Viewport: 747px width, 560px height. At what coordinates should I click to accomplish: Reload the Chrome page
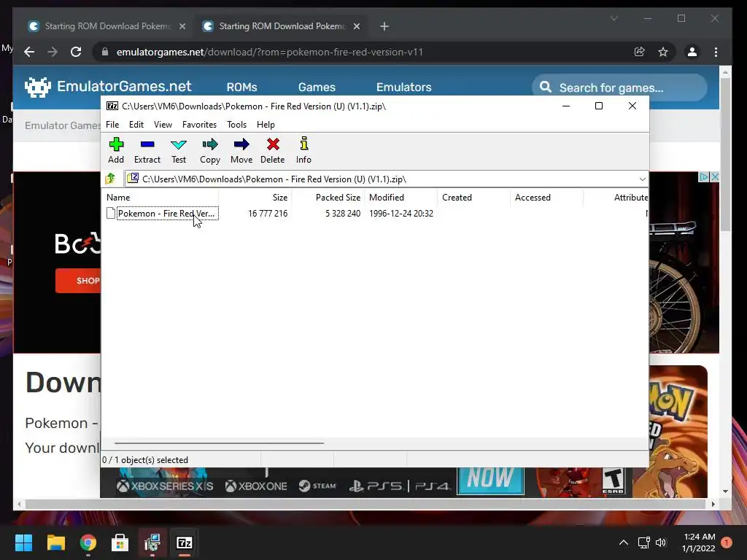click(76, 52)
